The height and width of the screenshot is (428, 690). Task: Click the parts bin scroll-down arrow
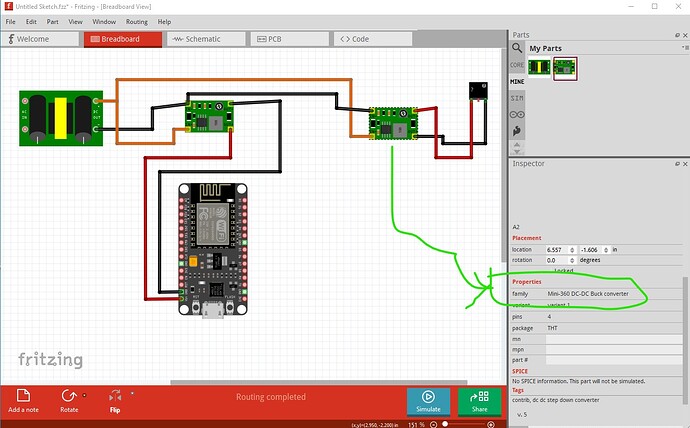pyautogui.click(x=517, y=152)
